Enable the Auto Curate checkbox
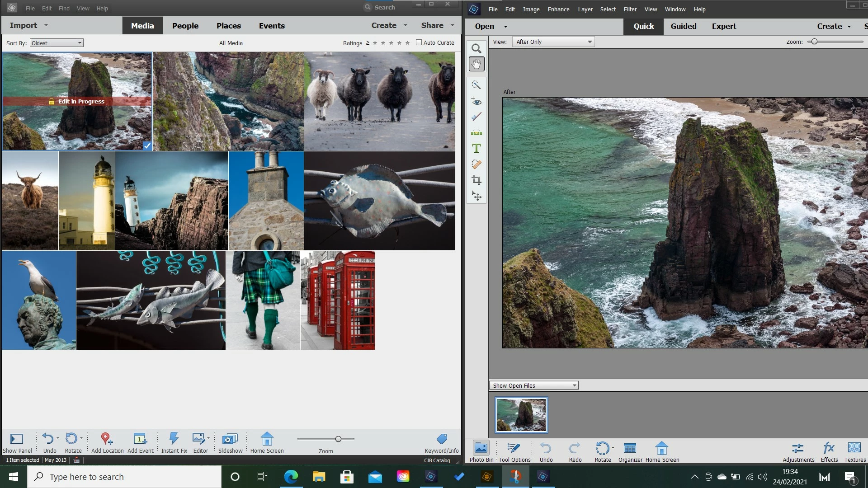 click(419, 42)
